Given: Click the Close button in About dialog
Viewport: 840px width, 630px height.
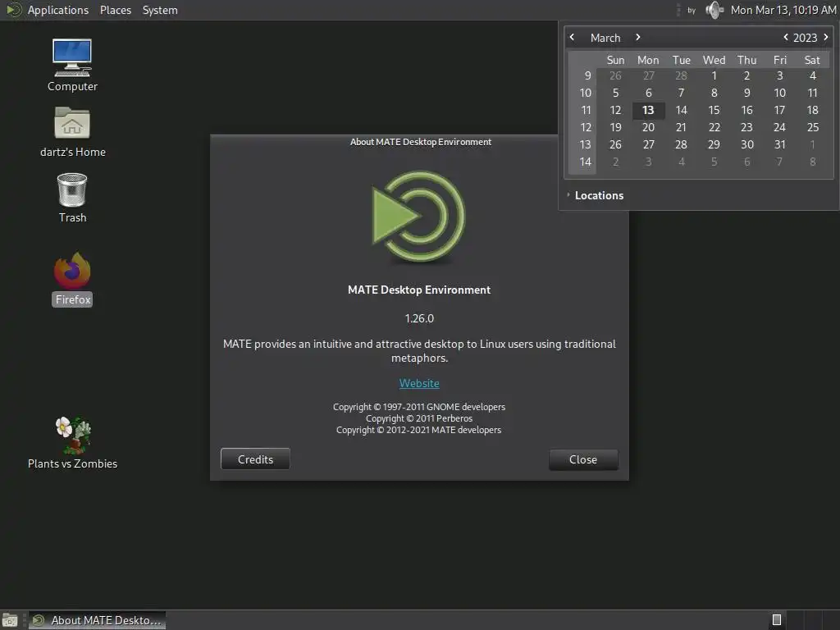Looking at the screenshot, I should pyautogui.click(x=583, y=459).
